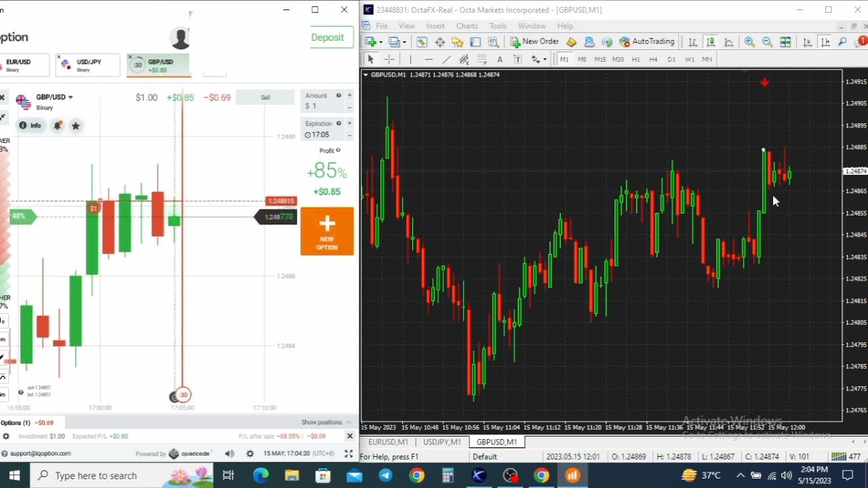
Task: Click the Sell button
Action: [x=265, y=98]
